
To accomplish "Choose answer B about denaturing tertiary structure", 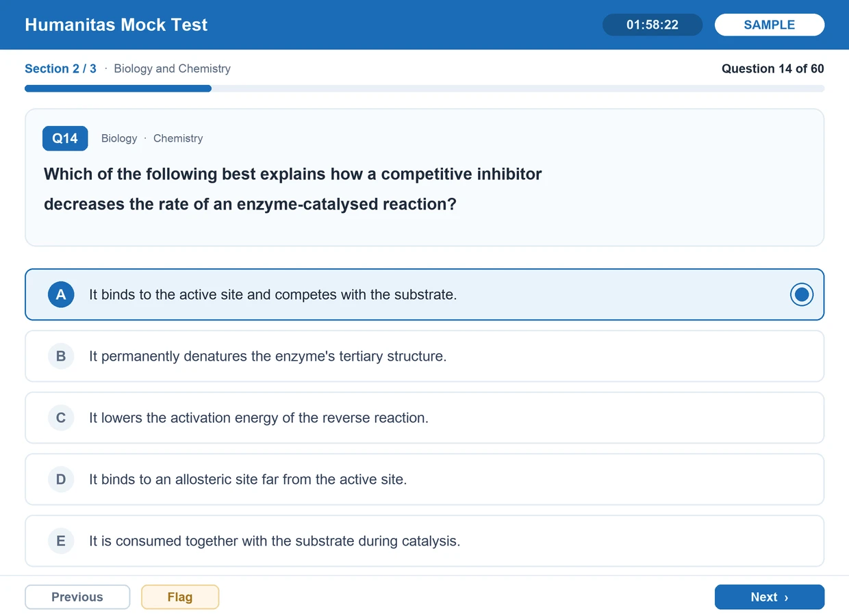I will (x=424, y=356).
